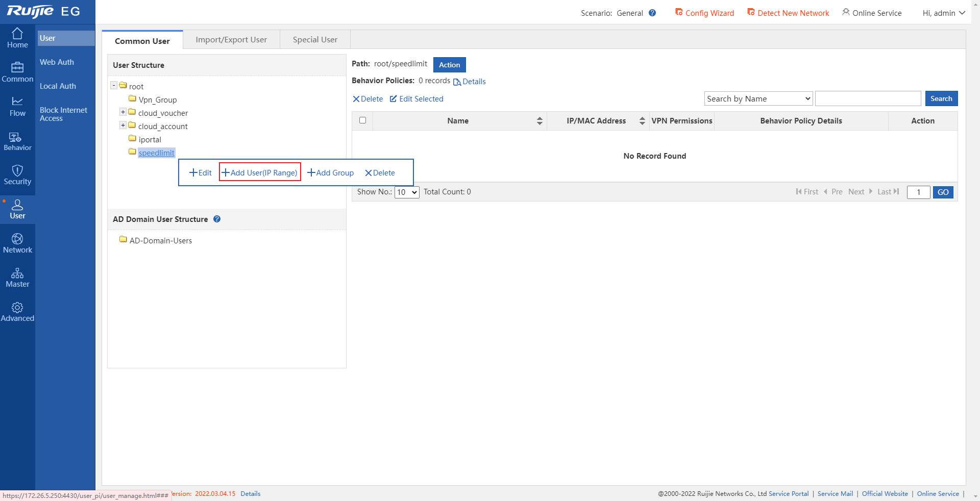Image resolution: width=980 pixels, height=501 pixels.
Task: Expand the cloud_account node
Action: pyautogui.click(x=123, y=125)
